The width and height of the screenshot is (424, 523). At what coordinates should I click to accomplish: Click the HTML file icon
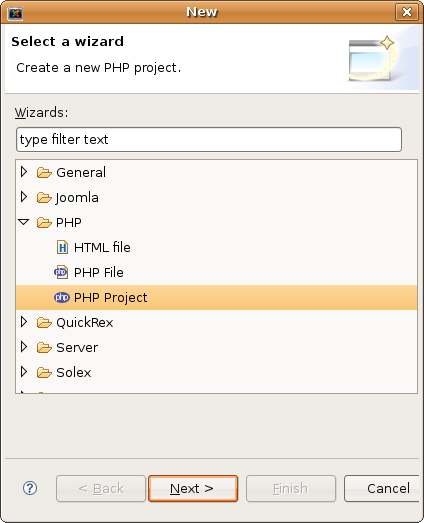click(x=62, y=247)
